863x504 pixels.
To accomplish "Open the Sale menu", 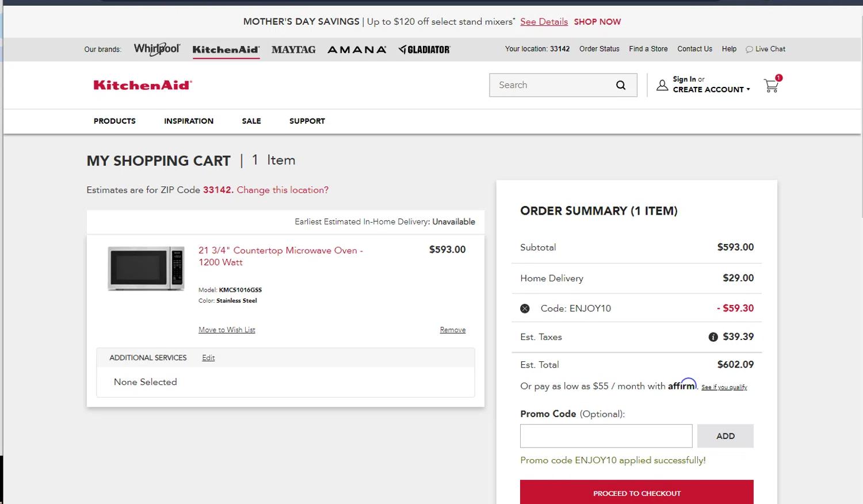I will click(251, 121).
